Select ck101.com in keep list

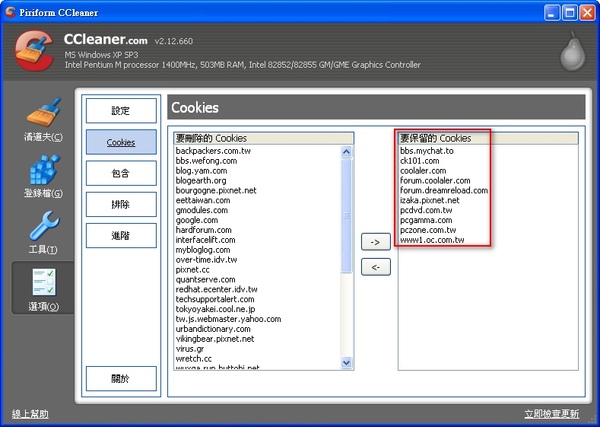coord(419,161)
